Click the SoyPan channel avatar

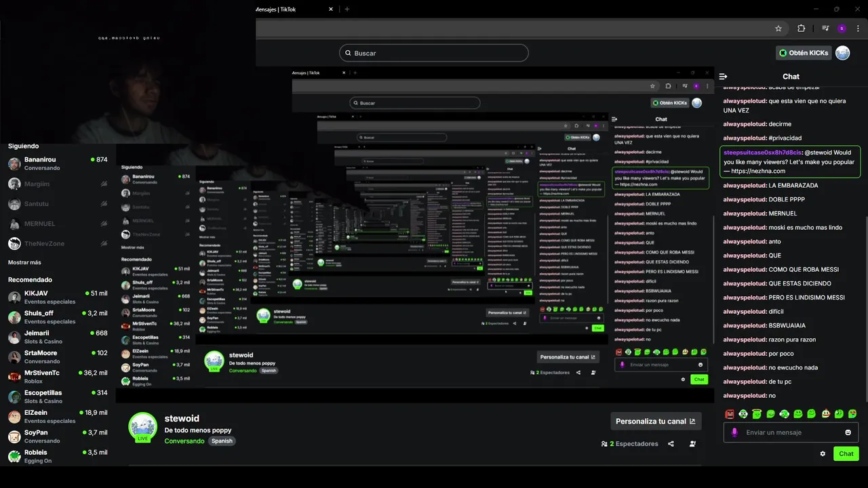[x=14, y=436]
